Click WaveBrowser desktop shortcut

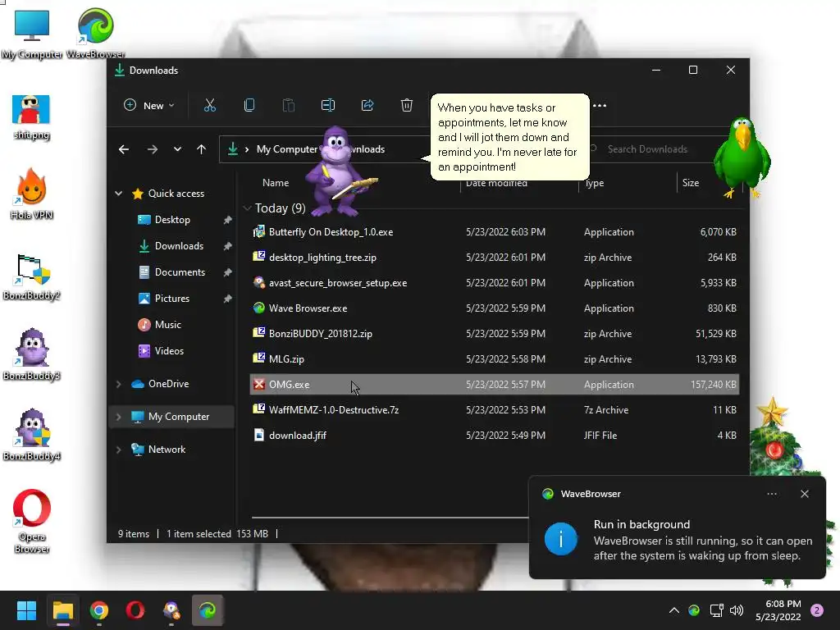point(95,33)
